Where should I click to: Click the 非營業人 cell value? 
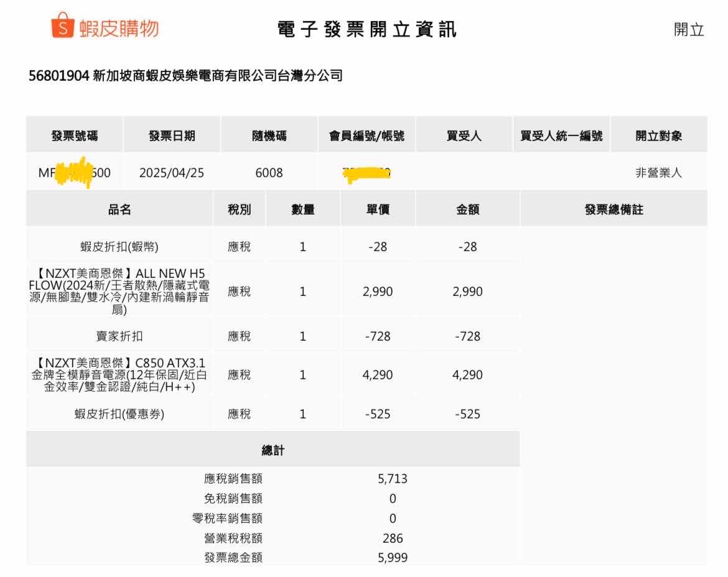tap(658, 173)
